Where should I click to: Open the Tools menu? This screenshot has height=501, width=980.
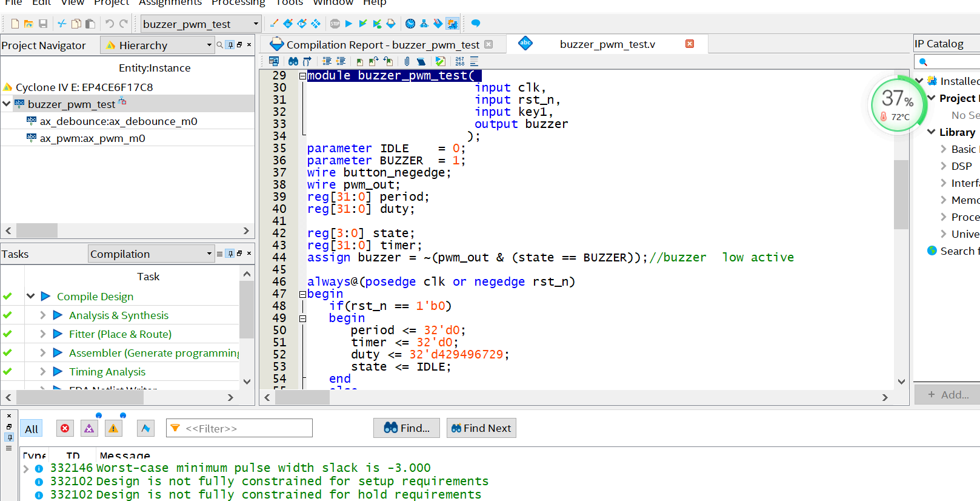[x=289, y=3]
